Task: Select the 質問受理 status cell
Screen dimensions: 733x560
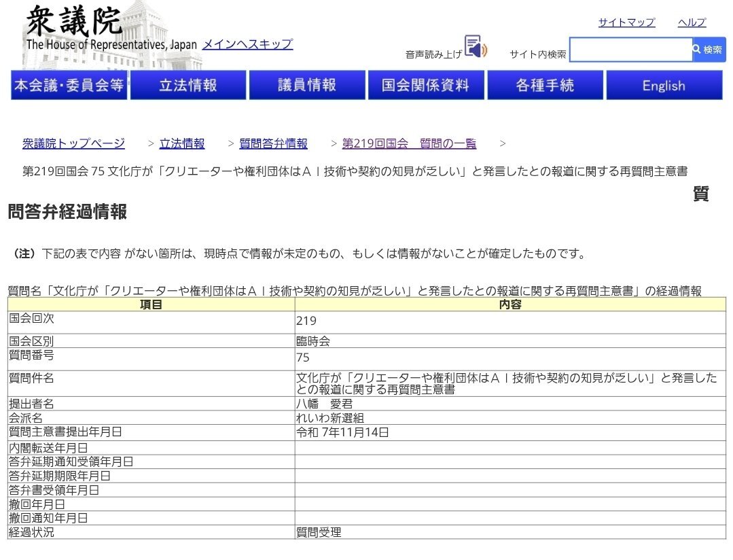Action: [x=510, y=532]
